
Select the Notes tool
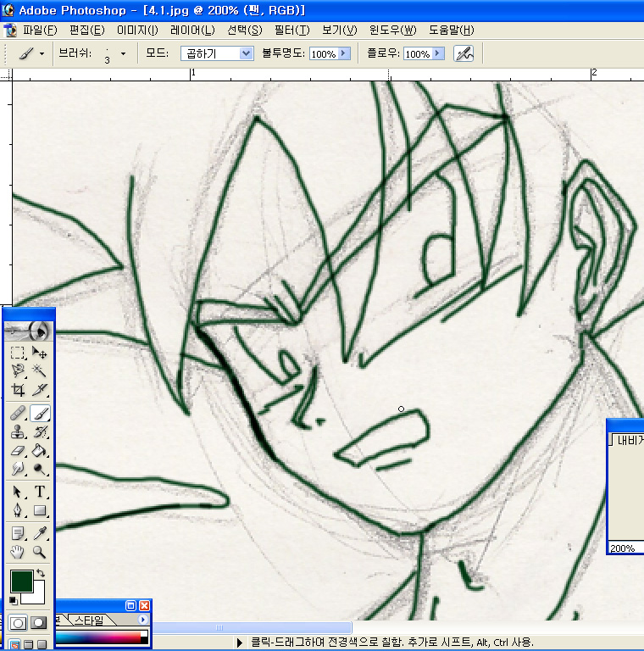pos(18,532)
